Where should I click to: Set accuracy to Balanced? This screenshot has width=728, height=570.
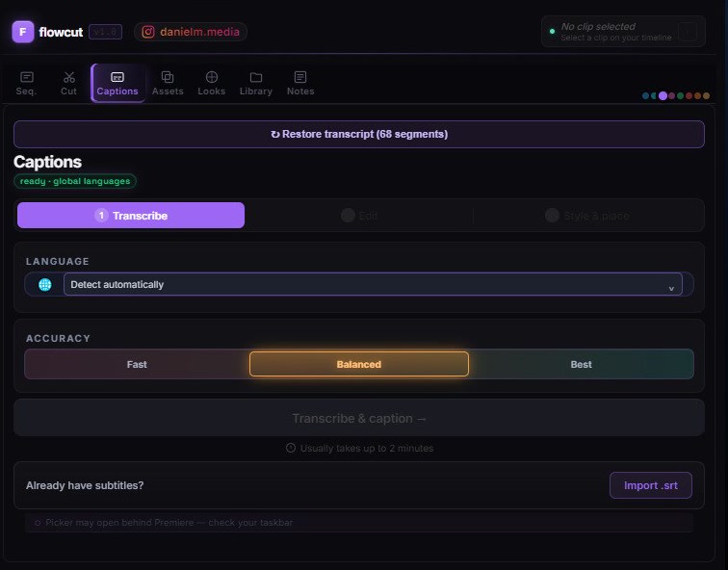pyautogui.click(x=359, y=364)
